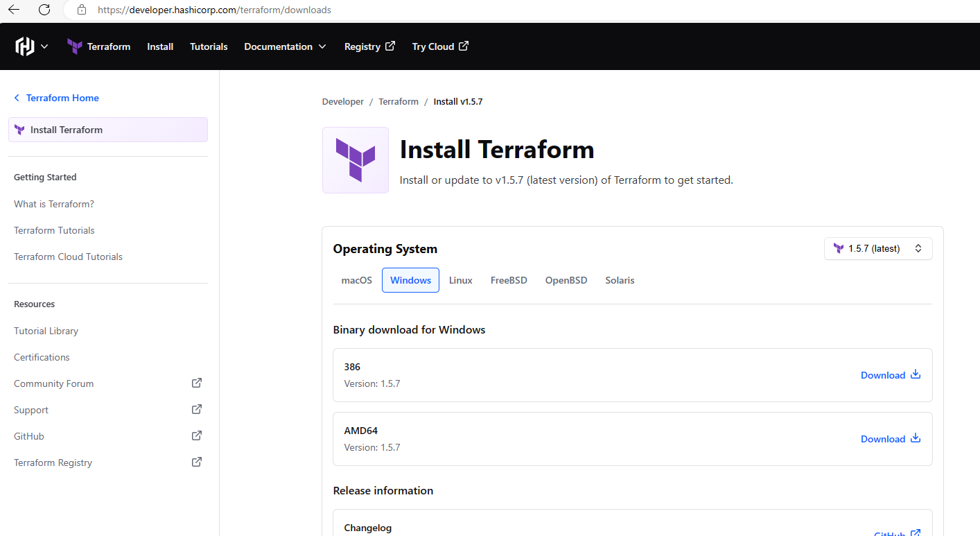Image resolution: width=980 pixels, height=536 pixels.
Task: Reload the page with the refresh icon
Action: click(x=44, y=10)
